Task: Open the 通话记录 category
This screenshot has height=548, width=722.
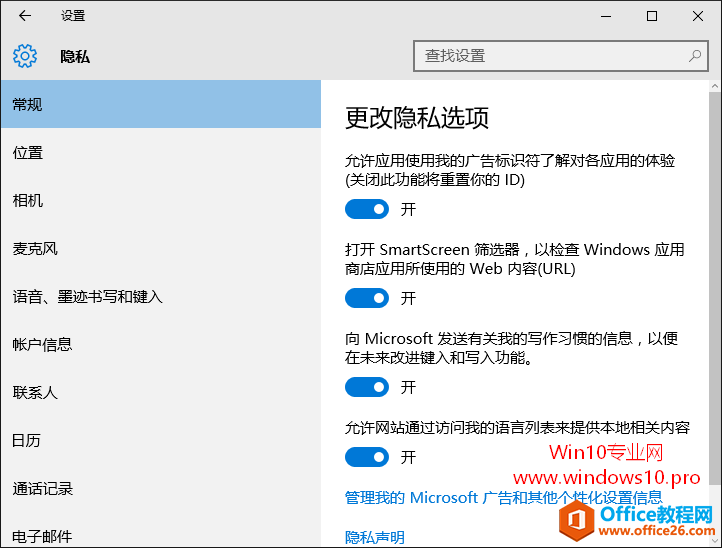Action: [x=161, y=489]
